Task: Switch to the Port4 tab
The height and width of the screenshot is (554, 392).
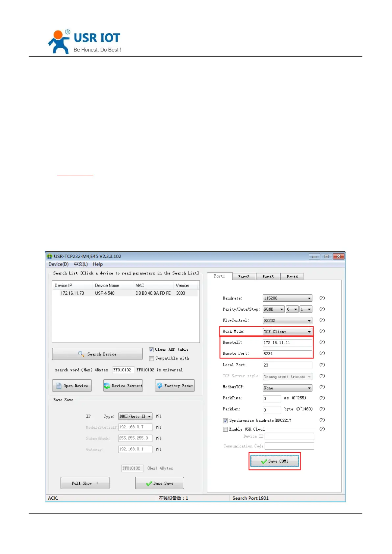Action: click(x=292, y=277)
